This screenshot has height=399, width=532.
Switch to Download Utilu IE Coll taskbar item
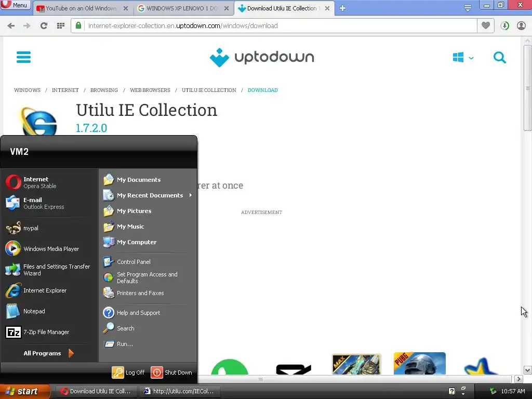(x=96, y=391)
